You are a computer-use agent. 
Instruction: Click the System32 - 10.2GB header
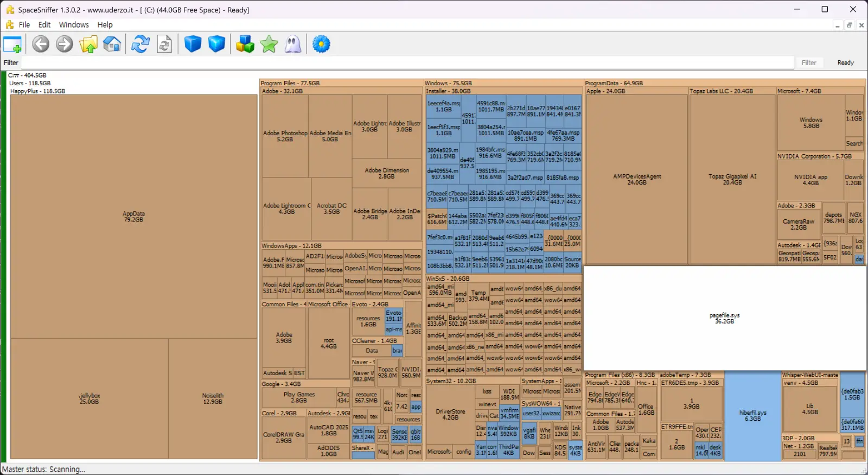[451, 381]
